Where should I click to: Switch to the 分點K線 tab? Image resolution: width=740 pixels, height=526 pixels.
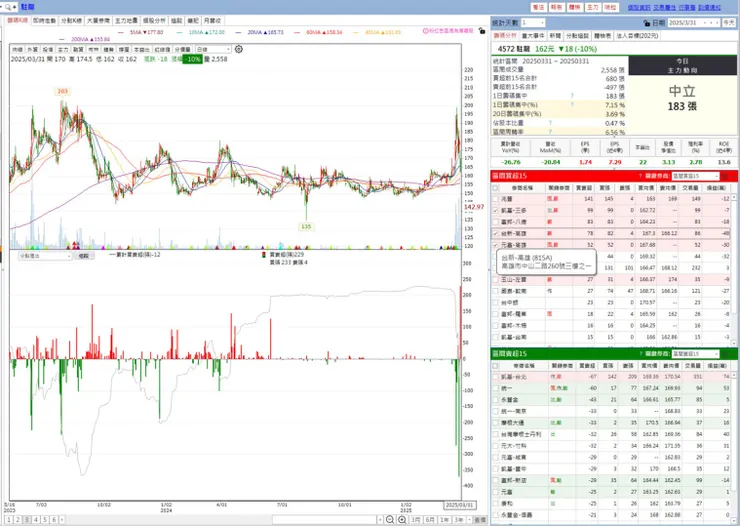coord(71,21)
